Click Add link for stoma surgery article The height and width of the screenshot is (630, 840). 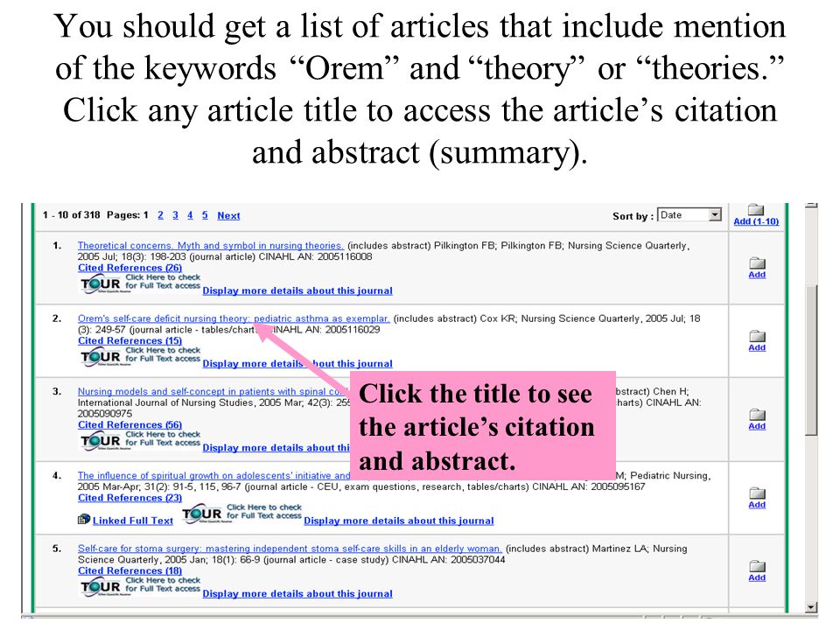757,578
